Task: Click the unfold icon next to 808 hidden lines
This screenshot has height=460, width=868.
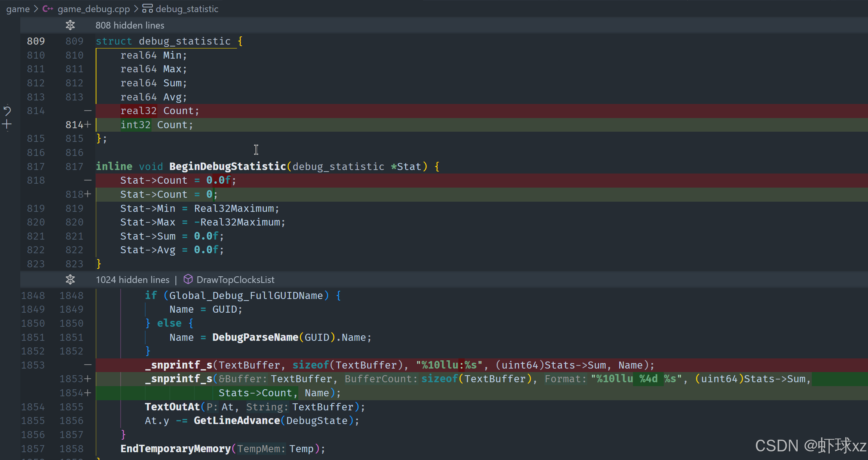Action: 70,25
